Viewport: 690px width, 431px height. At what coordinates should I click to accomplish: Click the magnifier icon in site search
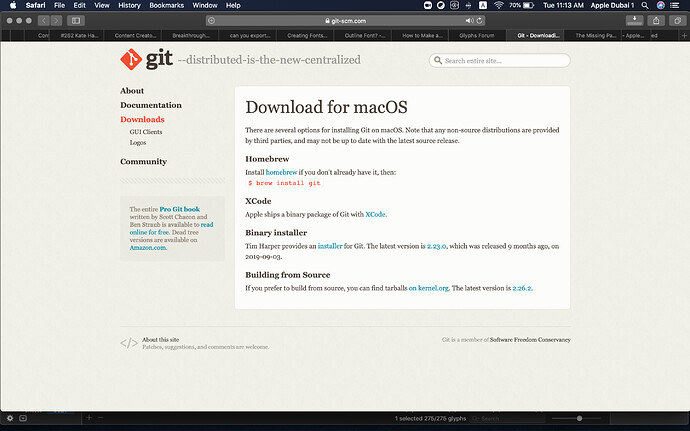point(438,60)
